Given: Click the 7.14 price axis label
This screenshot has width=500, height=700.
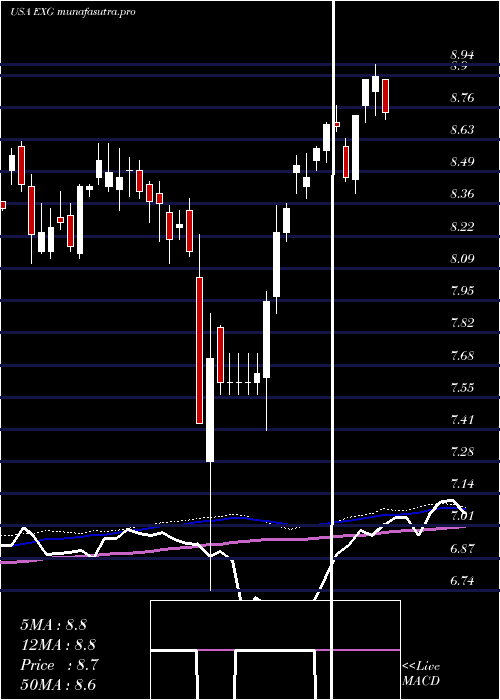Looking at the screenshot, I should click(462, 483).
